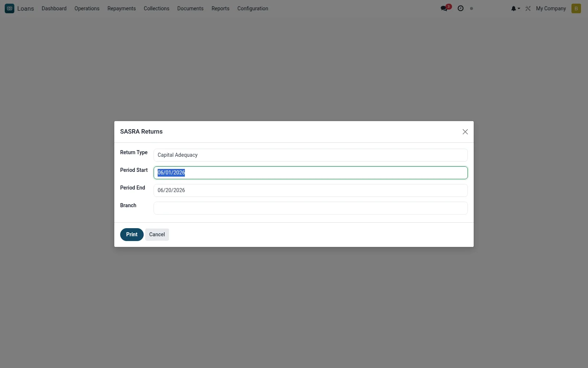
Task: Open the user avatar menu
Action: click(x=576, y=8)
